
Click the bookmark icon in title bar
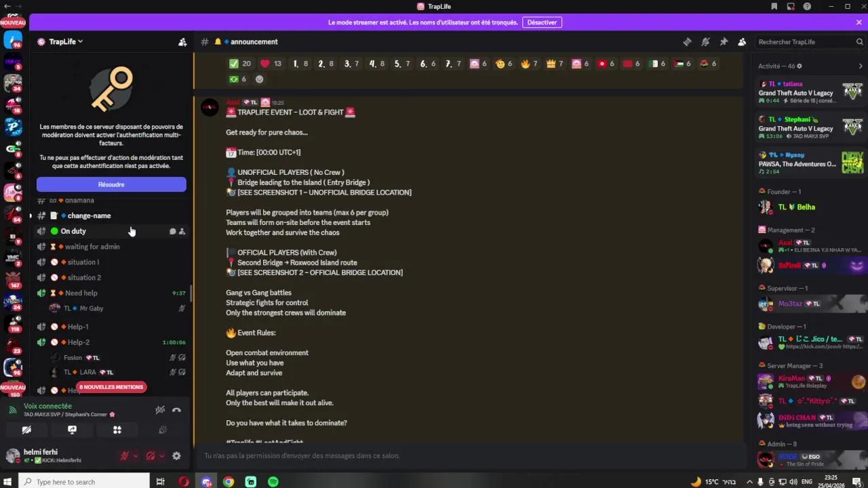click(774, 7)
